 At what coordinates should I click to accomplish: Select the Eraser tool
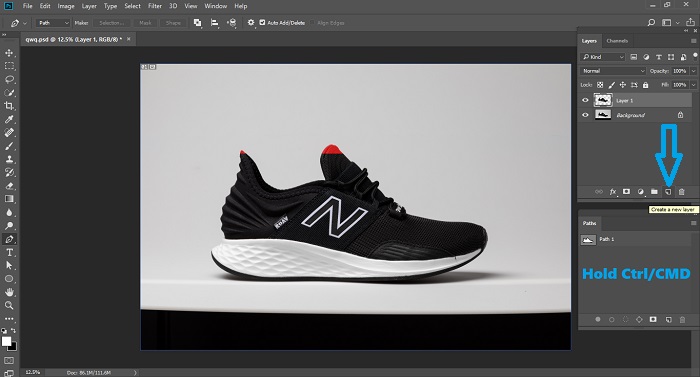(9, 186)
